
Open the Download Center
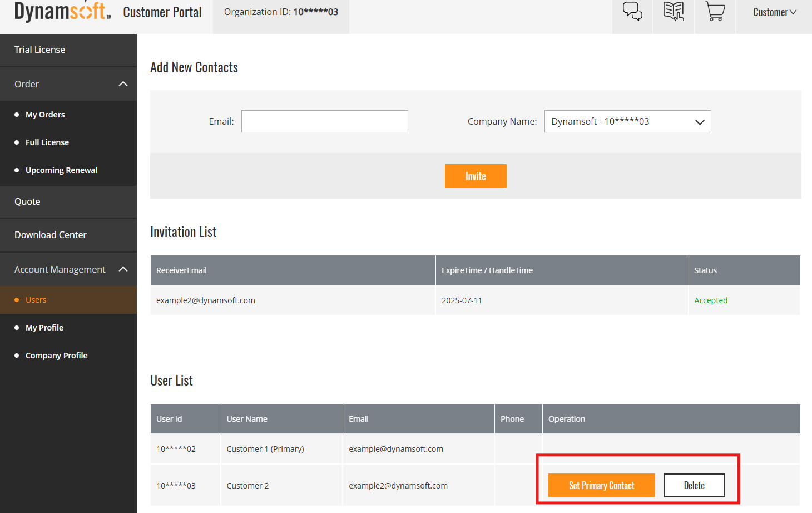click(x=50, y=234)
